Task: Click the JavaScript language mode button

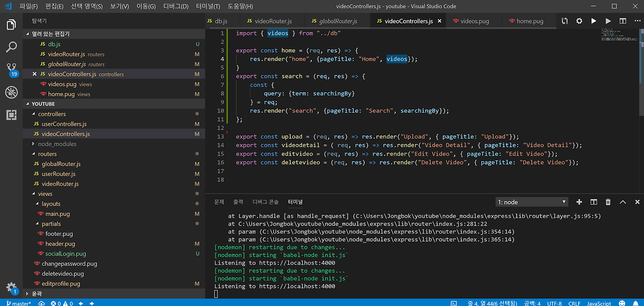Action: pyautogui.click(x=599, y=303)
